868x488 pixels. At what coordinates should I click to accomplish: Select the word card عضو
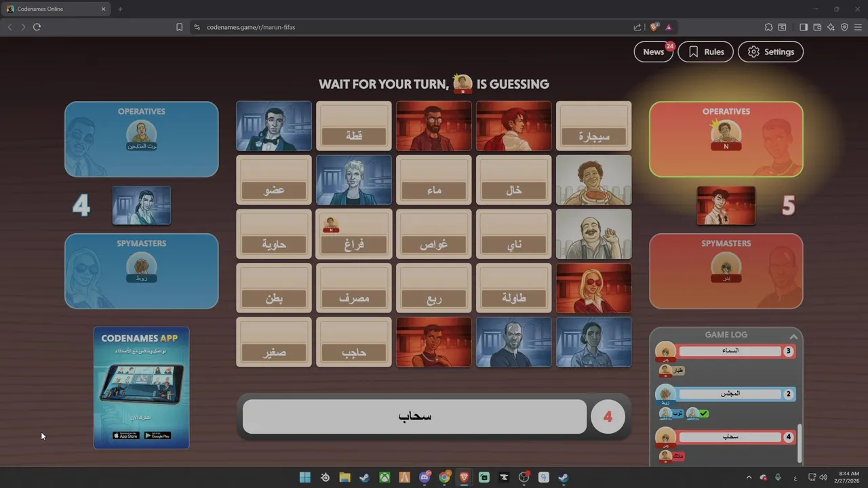[x=274, y=180]
